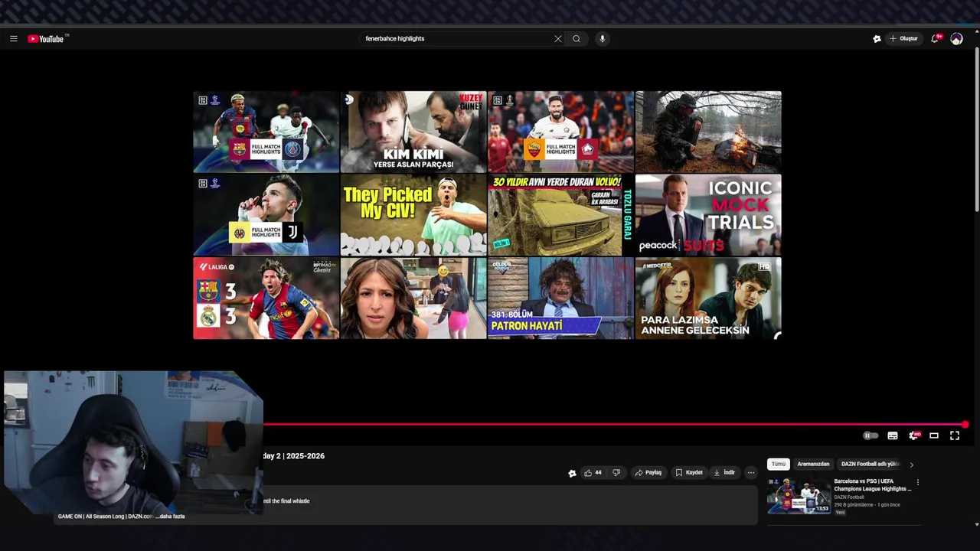980x551 pixels.
Task: Click the 'Oluştur' create button
Action: point(904,39)
